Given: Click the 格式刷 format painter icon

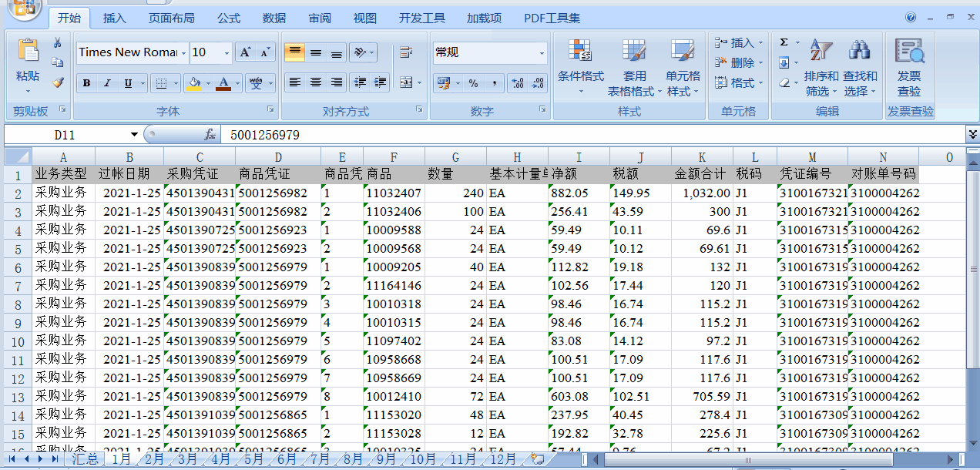Looking at the screenshot, I should [x=58, y=82].
